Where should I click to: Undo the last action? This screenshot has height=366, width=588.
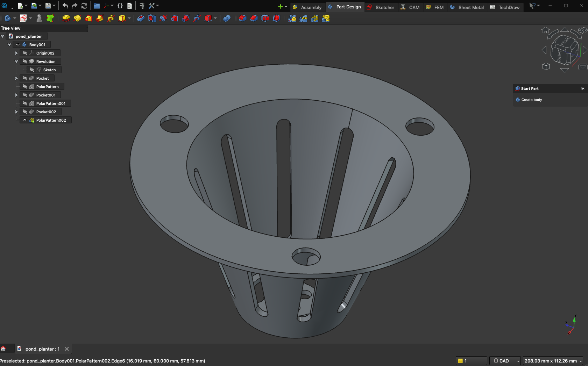pos(65,6)
